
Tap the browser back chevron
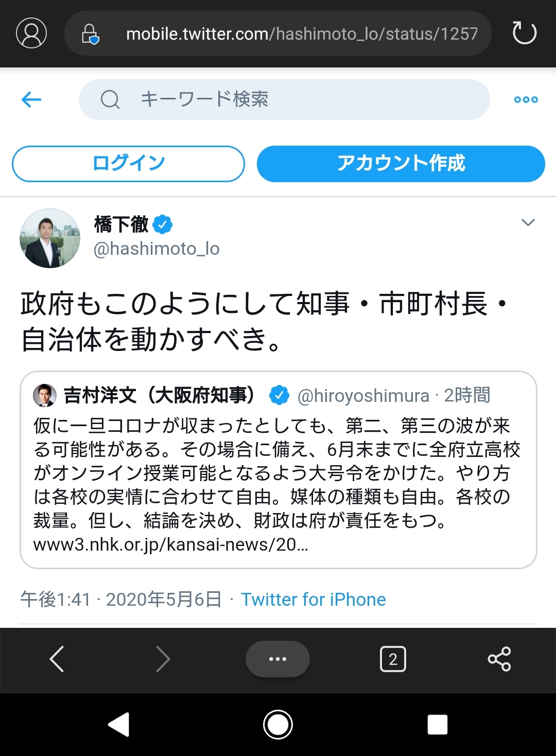tap(57, 659)
